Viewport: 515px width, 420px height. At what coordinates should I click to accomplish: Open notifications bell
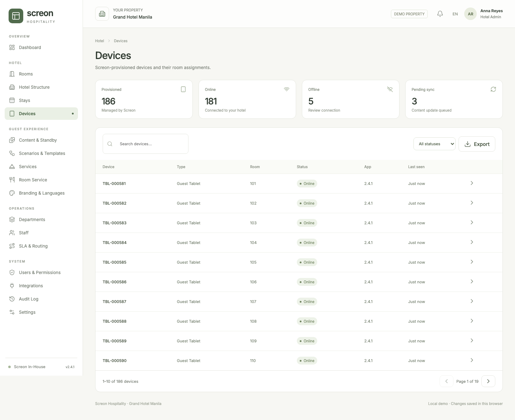(440, 14)
